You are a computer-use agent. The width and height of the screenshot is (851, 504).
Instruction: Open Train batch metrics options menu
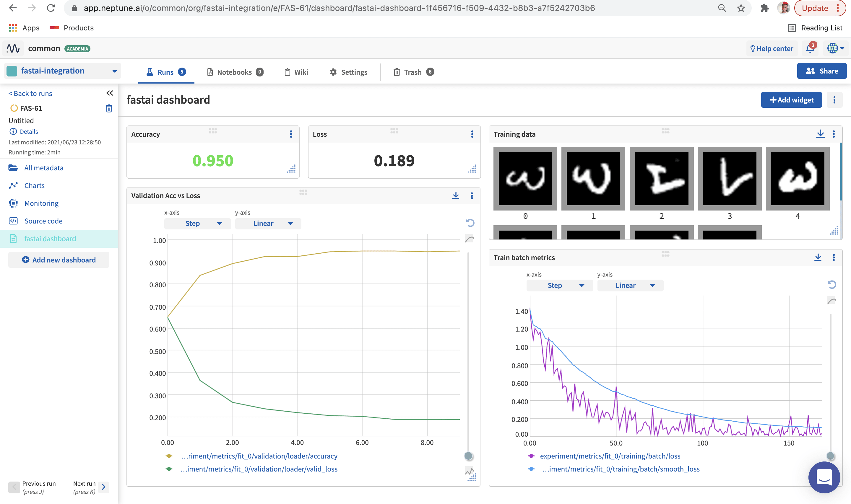click(x=834, y=257)
